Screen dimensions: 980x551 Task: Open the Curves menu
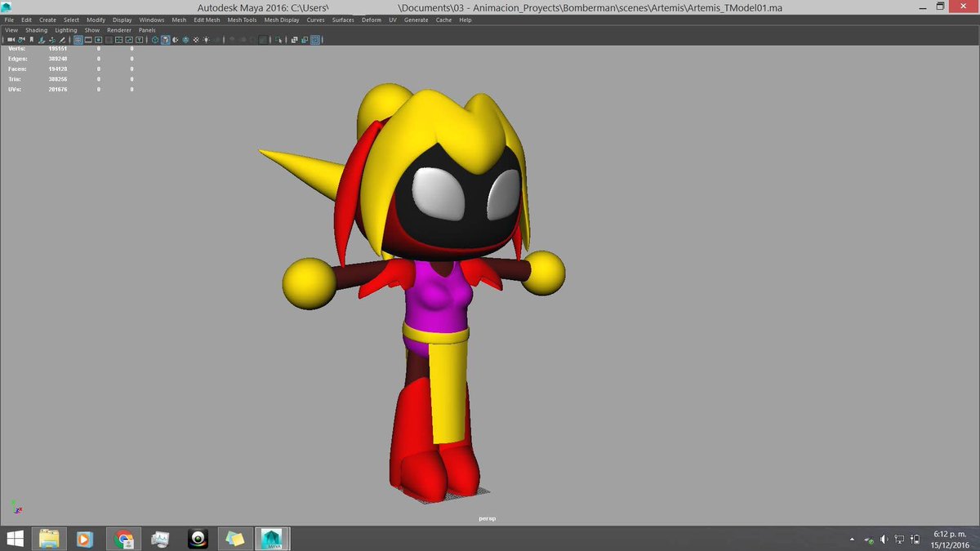coord(315,20)
